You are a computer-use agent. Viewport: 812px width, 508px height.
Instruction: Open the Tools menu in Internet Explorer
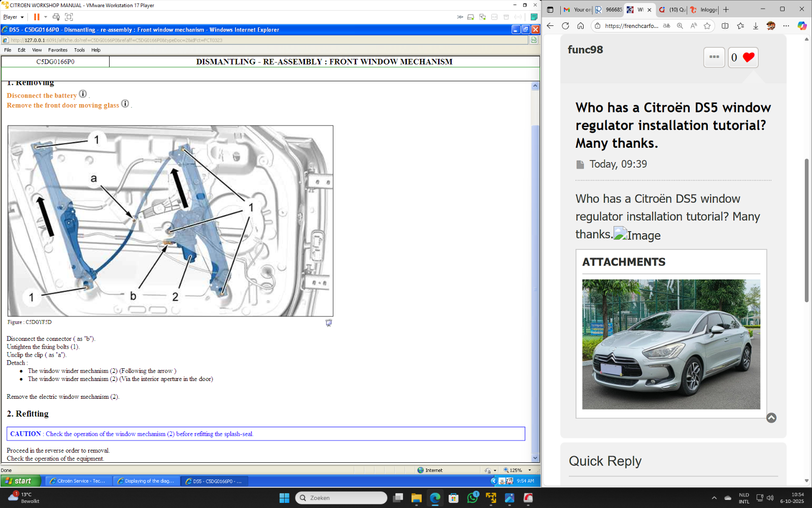tap(80, 50)
